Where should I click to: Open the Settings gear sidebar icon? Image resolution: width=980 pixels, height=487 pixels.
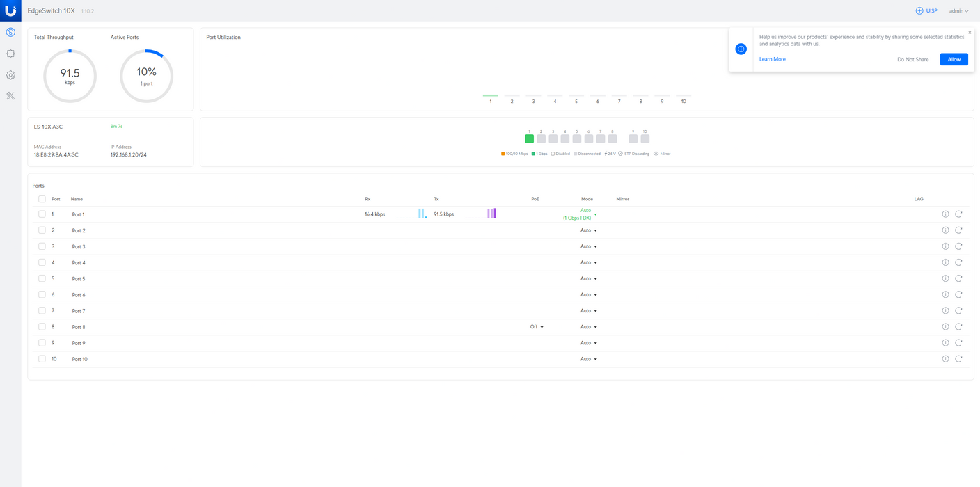pos(10,75)
